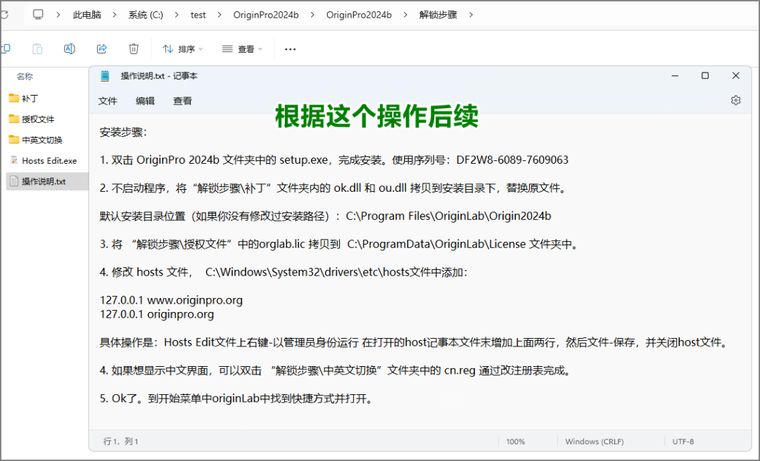Select the Hosts Edit.exe file
This screenshot has height=461, width=760.
(43, 160)
